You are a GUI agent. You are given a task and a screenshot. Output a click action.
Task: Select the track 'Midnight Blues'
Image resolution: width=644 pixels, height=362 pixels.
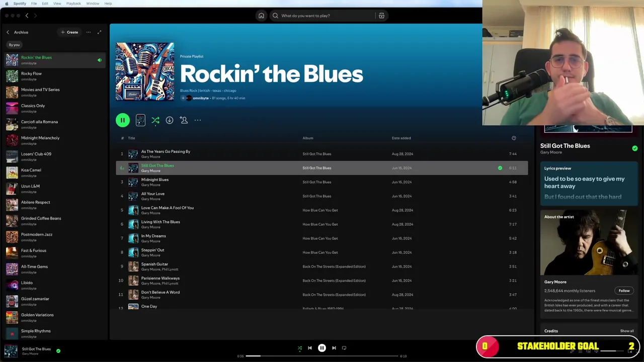322,182
